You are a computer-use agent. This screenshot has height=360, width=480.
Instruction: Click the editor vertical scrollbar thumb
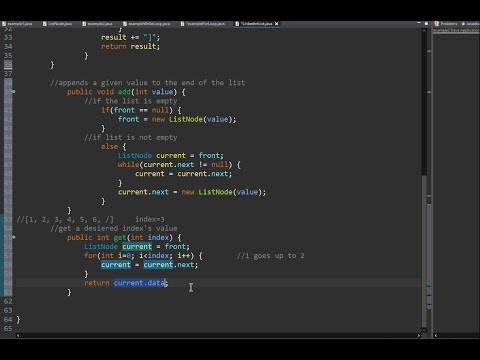tap(424, 250)
